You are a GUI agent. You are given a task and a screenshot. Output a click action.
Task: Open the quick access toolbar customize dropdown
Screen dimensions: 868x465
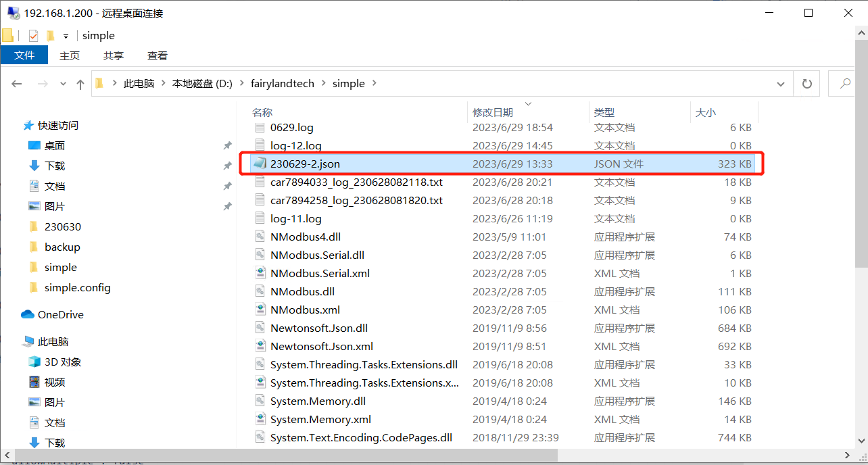[x=66, y=36]
